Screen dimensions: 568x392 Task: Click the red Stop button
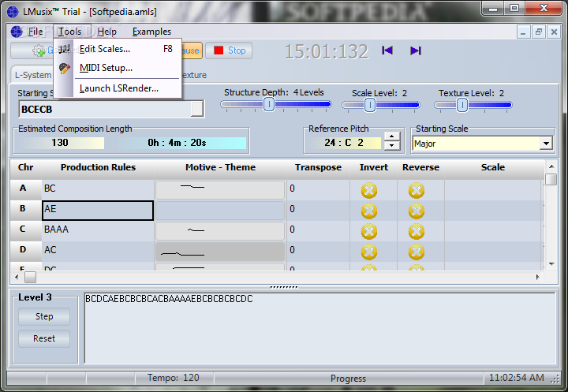229,50
